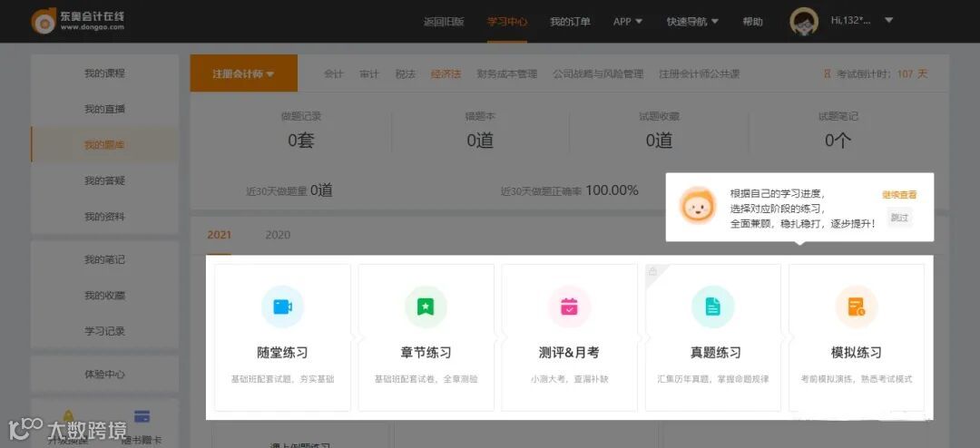Open the 模拟练习 card
The width and height of the screenshot is (980, 448).
857,337
